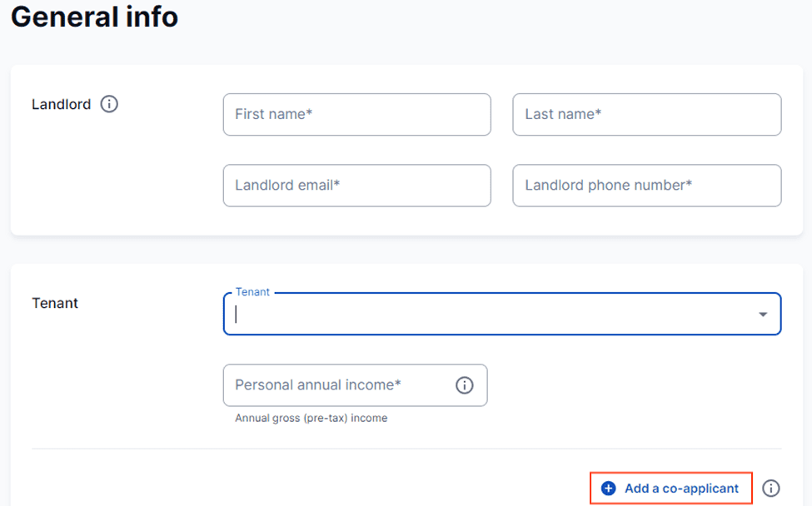Click the Annual gross (pre-tax) income helper text
Image resolution: width=812 pixels, height=506 pixels.
click(x=311, y=418)
